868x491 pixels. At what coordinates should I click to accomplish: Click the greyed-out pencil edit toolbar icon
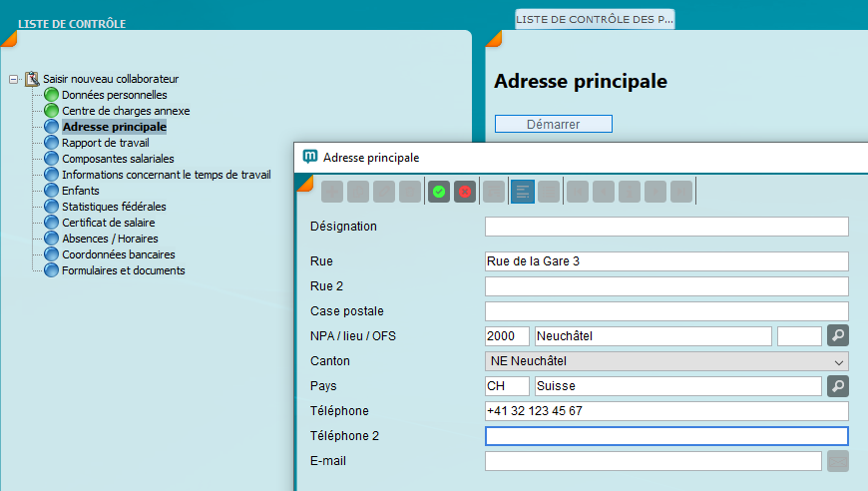pos(384,192)
